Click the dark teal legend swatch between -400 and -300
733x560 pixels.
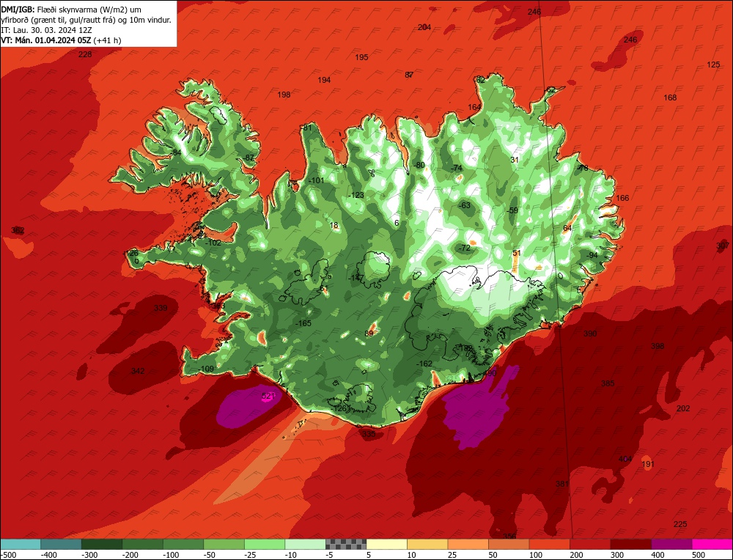pos(61,544)
